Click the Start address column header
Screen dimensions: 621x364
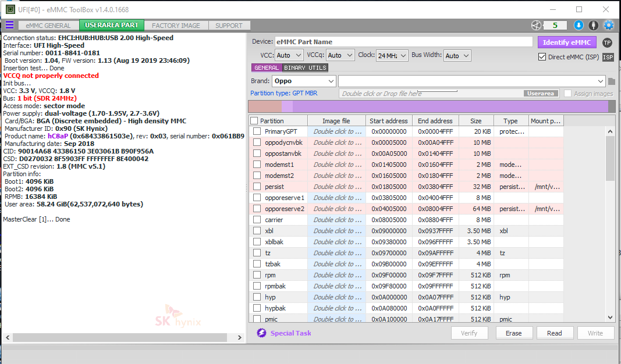pyautogui.click(x=389, y=121)
